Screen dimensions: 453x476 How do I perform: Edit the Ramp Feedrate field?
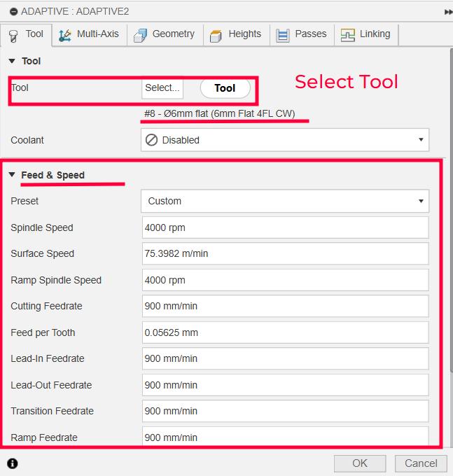pos(285,436)
